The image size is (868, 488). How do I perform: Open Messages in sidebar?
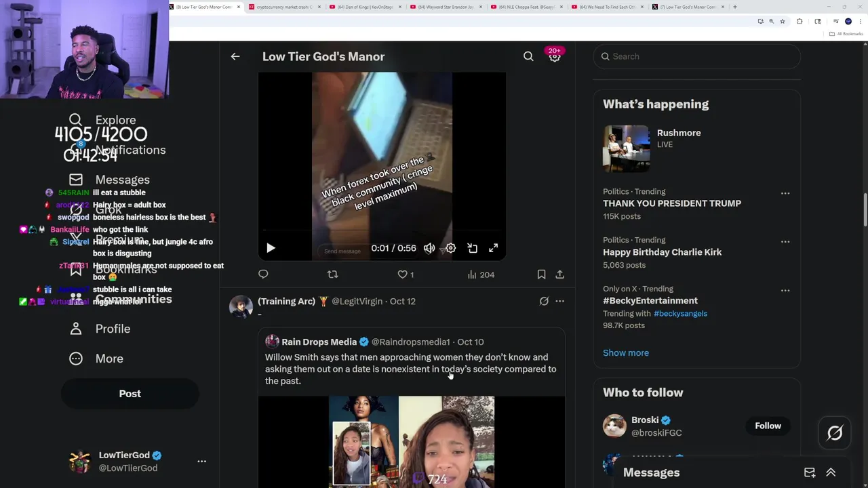(108, 180)
